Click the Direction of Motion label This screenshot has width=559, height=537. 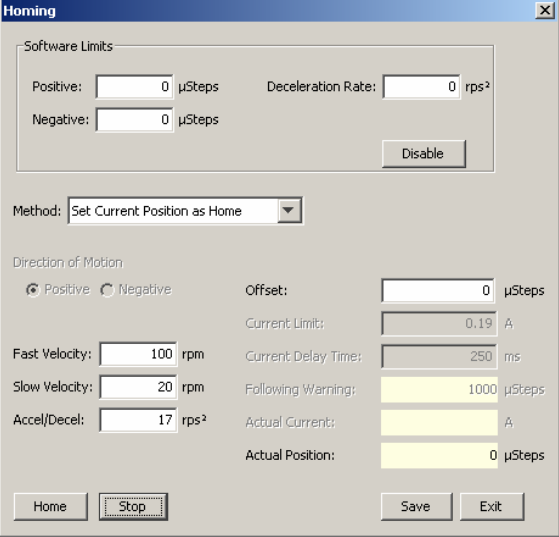[x=68, y=262]
